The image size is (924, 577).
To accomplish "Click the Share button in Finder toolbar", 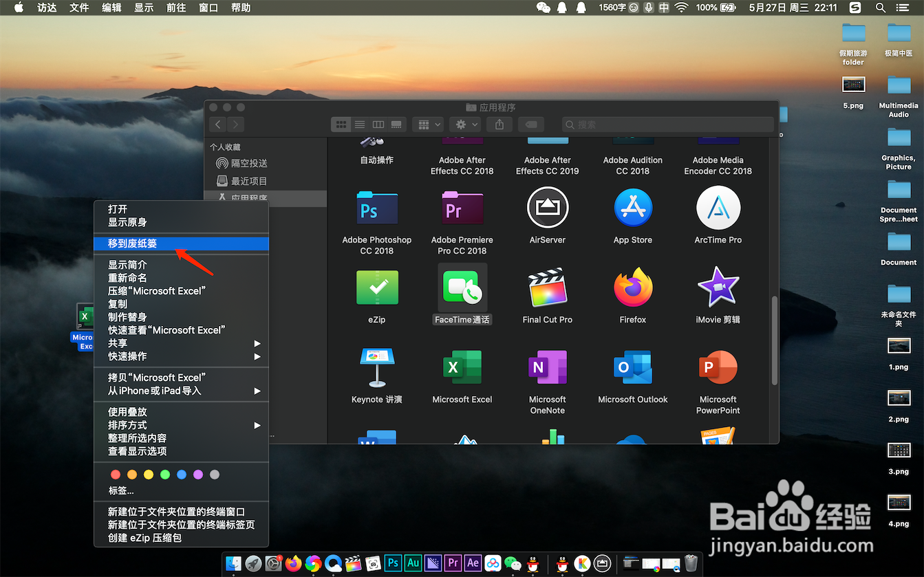I will (499, 124).
